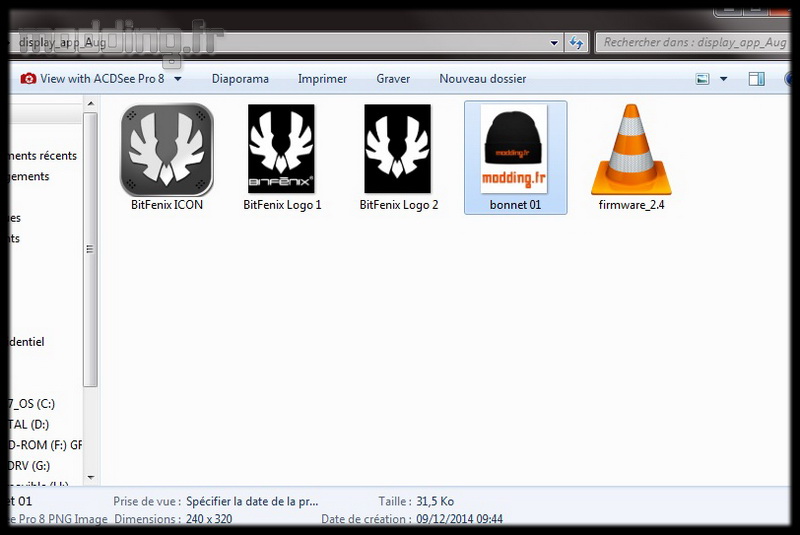800x535 pixels.
Task: Start the Diaporama slideshow
Action: 240,79
